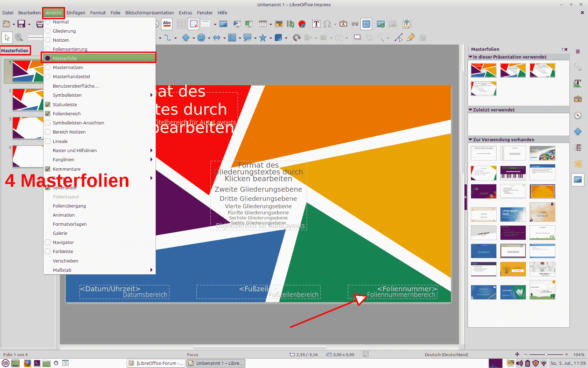Viewport: 588px width, 368px height.
Task: Switch to LibreOffice Forum taskbar window
Action: [156, 363]
